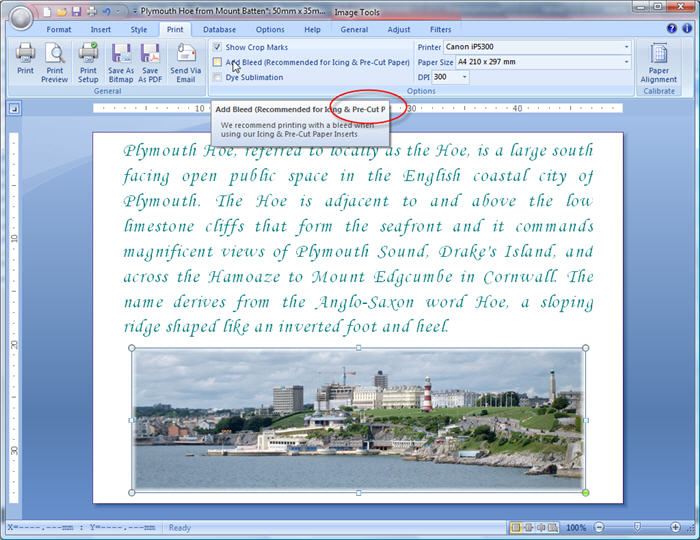Viewport: 700px width, 540px height.
Task: Enable the Add Bleed checkbox
Action: pos(217,62)
